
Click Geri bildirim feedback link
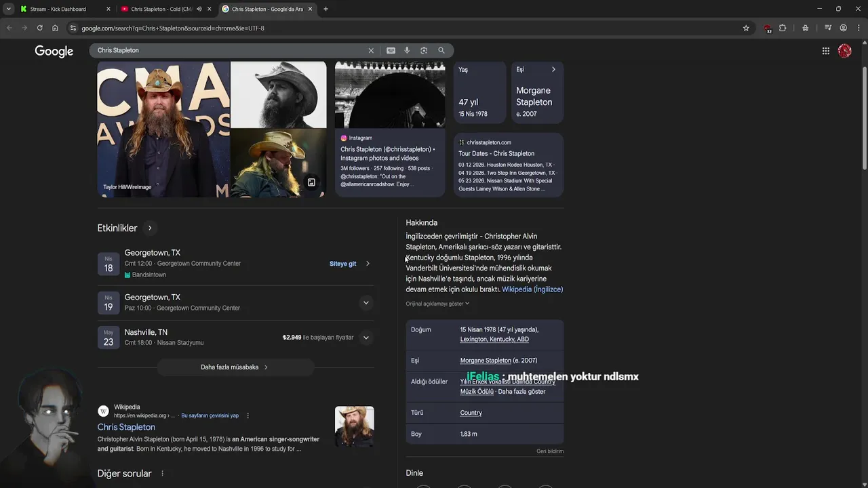pos(550,451)
